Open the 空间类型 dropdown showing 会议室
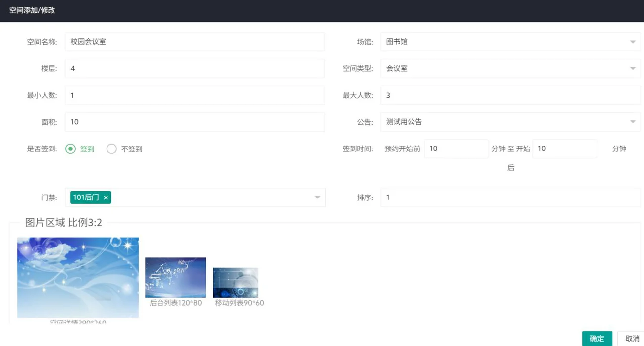This screenshot has height=346, width=644. point(510,68)
